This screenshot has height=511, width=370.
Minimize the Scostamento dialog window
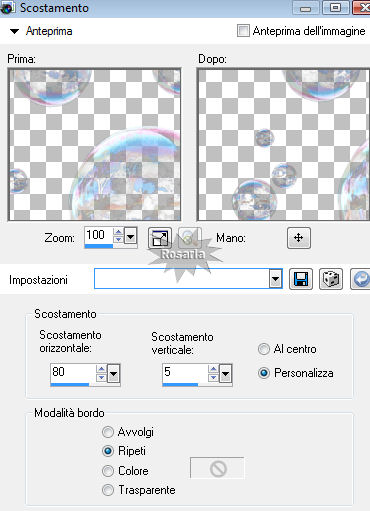pos(306,8)
